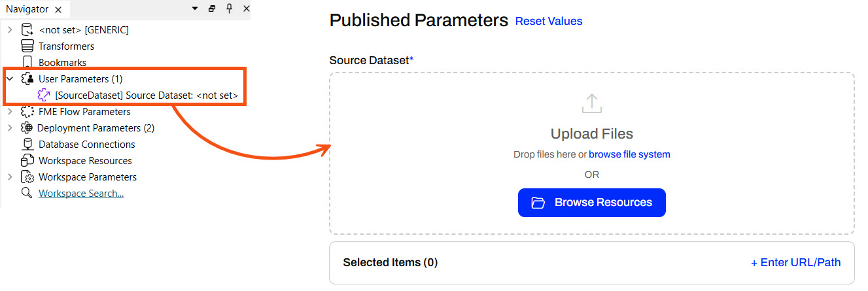The height and width of the screenshot is (291, 868).
Task: Click the Workspace Parameters gear icon
Action: [27, 177]
